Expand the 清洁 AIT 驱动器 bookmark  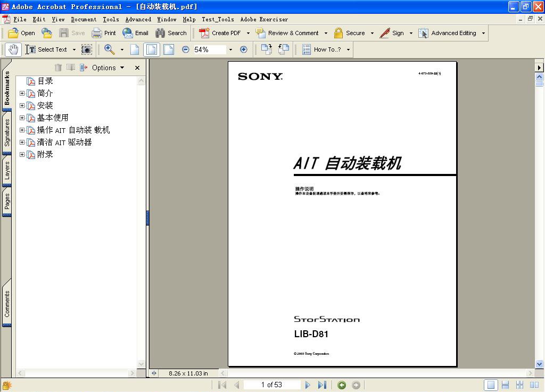[22, 143]
